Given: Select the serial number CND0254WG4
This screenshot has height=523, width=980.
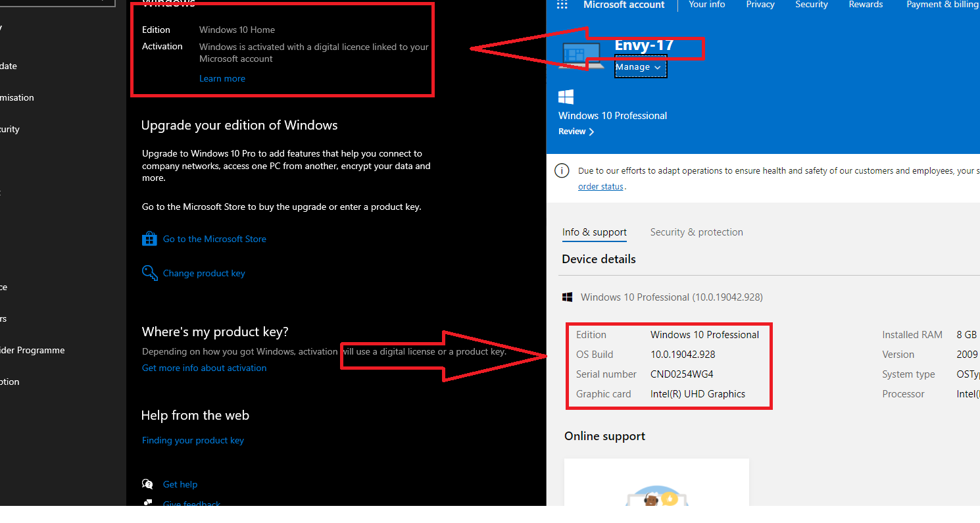Looking at the screenshot, I should [682, 374].
